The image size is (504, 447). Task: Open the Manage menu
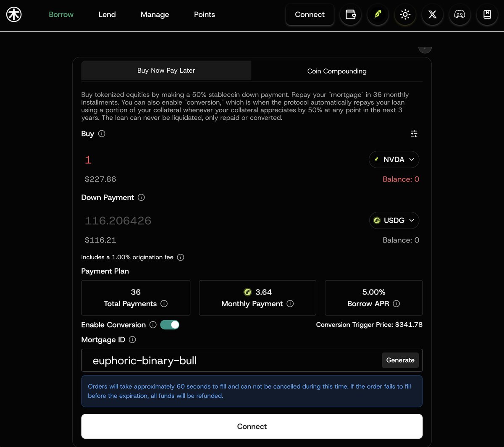[x=155, y=15]
